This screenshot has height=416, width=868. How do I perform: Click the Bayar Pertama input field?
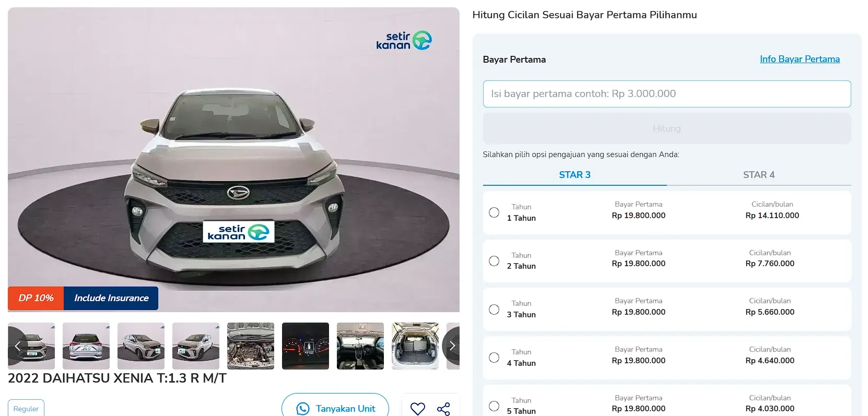tap(667, 94)
